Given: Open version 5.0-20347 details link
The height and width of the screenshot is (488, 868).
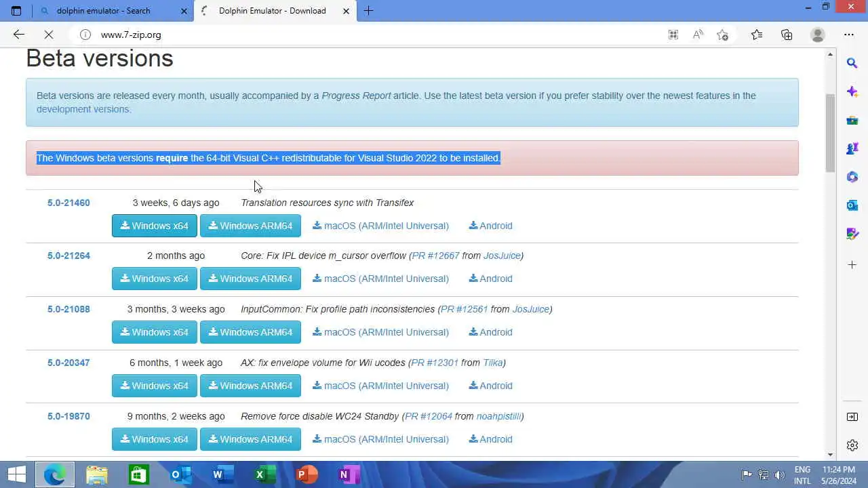Looking at the screenshot, I should (x=68, y=363).
